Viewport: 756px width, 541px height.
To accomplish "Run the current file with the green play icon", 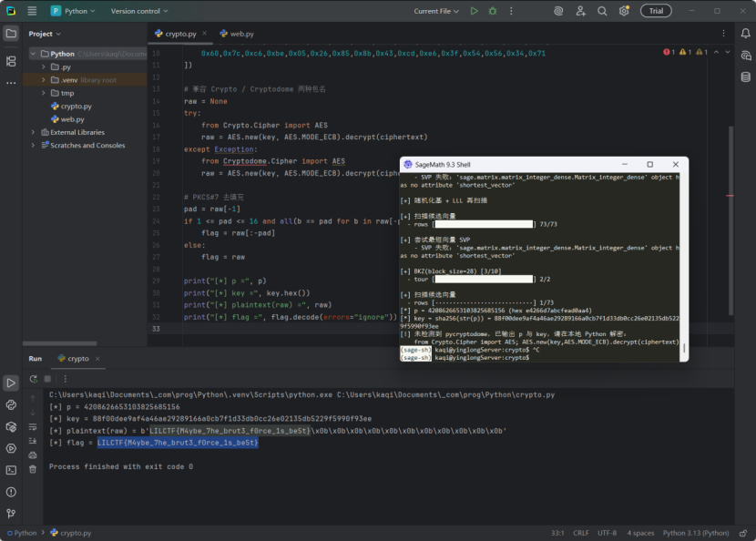I will 474,11.
